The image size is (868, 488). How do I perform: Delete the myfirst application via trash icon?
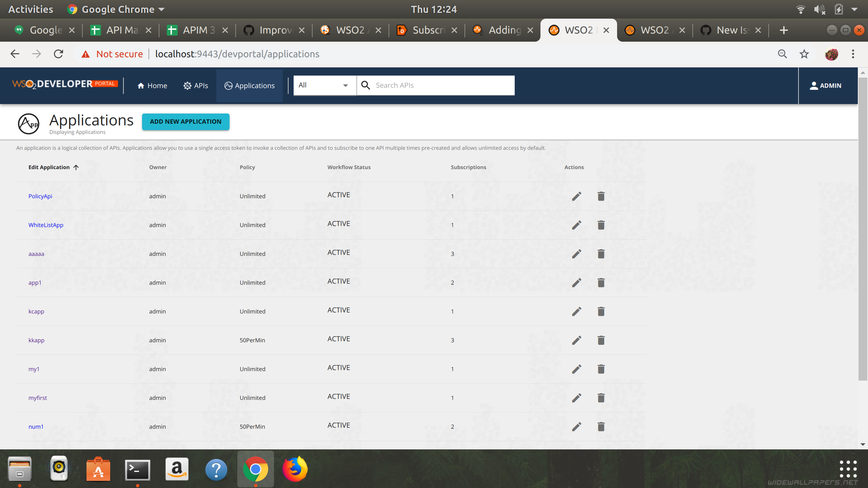click(x=600, y=398)
